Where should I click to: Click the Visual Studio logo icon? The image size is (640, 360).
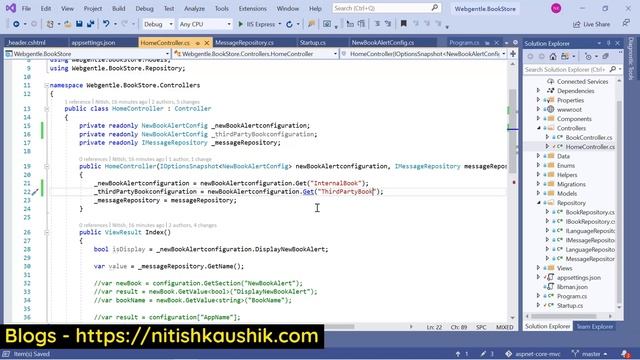coord(11,8)
